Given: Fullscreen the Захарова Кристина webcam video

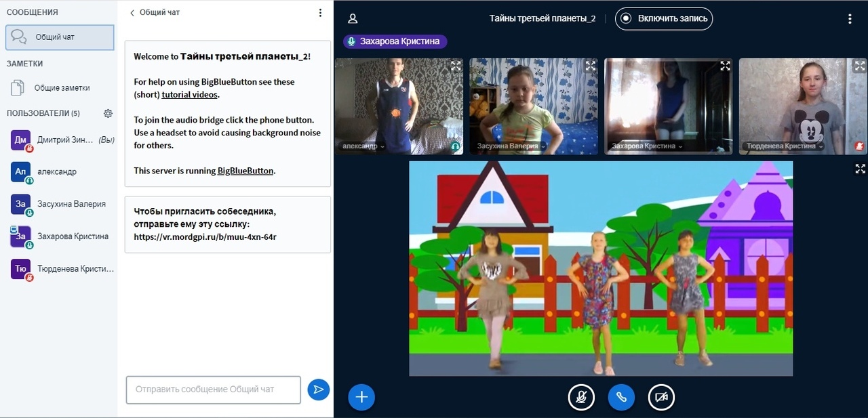Looking at the screenshot, I should [725, 66].
